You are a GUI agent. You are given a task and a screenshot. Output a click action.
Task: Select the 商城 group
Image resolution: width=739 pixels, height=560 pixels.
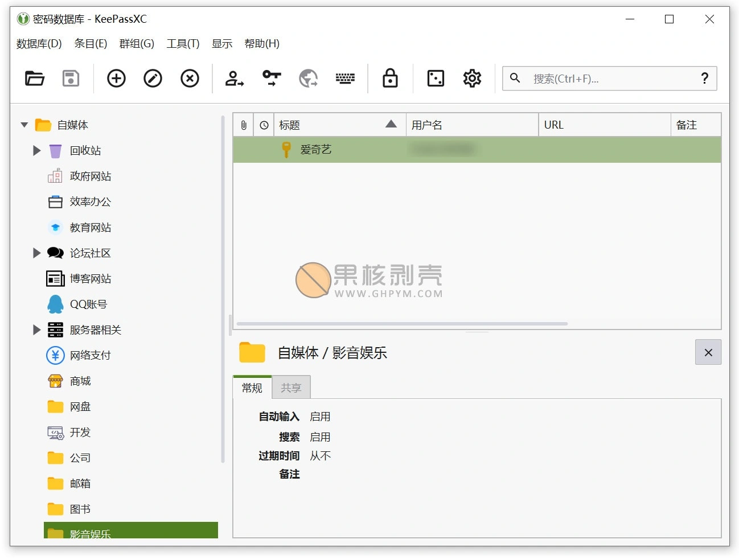point(80,381)
